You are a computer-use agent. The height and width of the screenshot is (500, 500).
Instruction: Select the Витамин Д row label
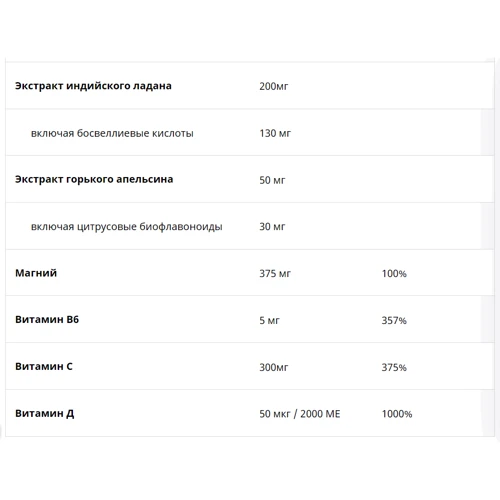pos(45,414)
